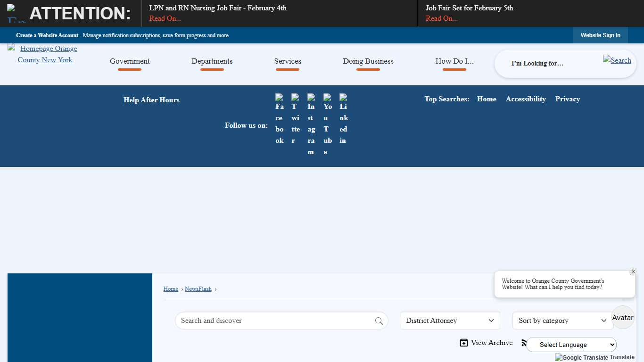Close the welcome chat popup

pyautogui.click(x=633, y=271)
